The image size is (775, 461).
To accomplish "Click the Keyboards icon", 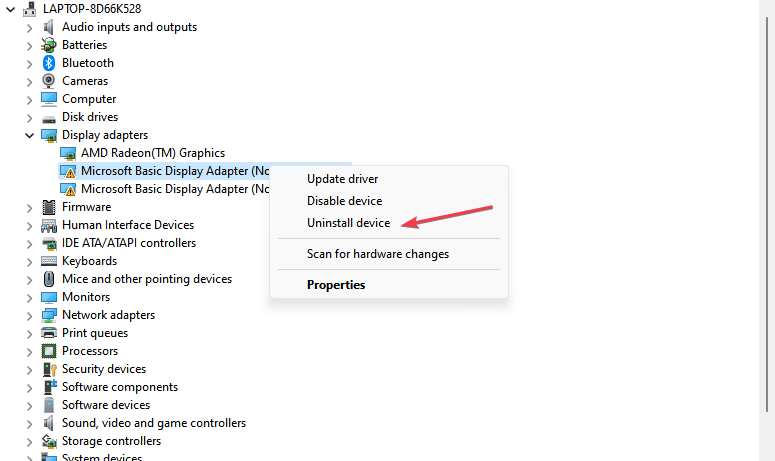I will tap(48, 260).
